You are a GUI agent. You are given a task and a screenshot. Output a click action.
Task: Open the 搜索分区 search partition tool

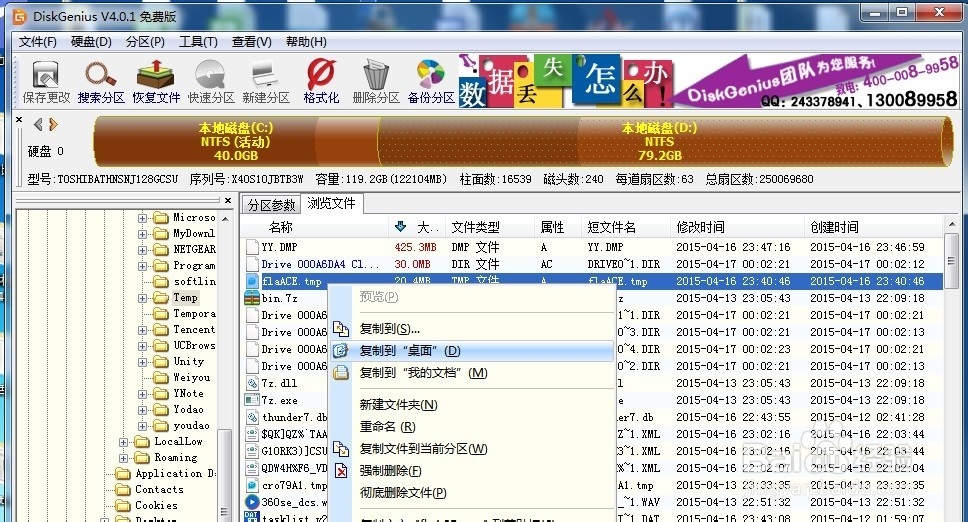(x=101, y=80)
